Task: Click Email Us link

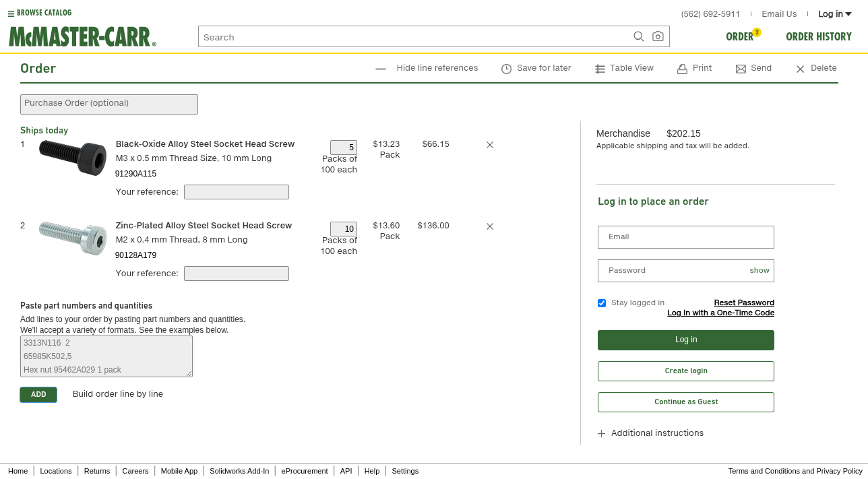Action: click(x=779, y=14)
